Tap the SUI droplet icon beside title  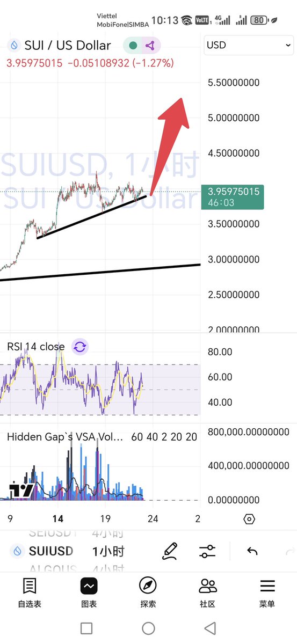click(14, 46)
